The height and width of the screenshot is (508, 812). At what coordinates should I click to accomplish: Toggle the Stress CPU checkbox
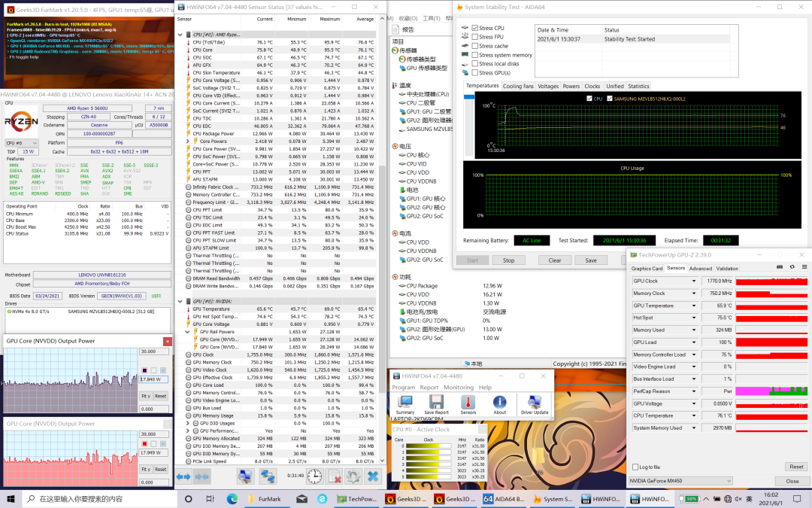click(x=475, y=28)
